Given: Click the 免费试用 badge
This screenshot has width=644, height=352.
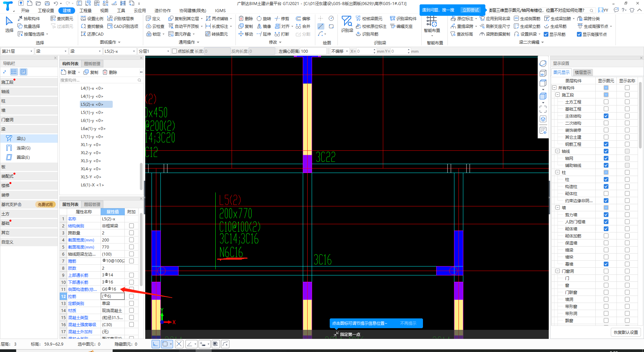Looking at the screenshot, I should [45, 204].
